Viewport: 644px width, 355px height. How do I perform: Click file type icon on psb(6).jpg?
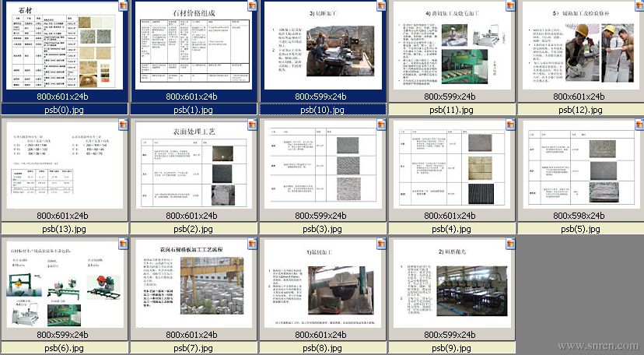tap(123, 244)
